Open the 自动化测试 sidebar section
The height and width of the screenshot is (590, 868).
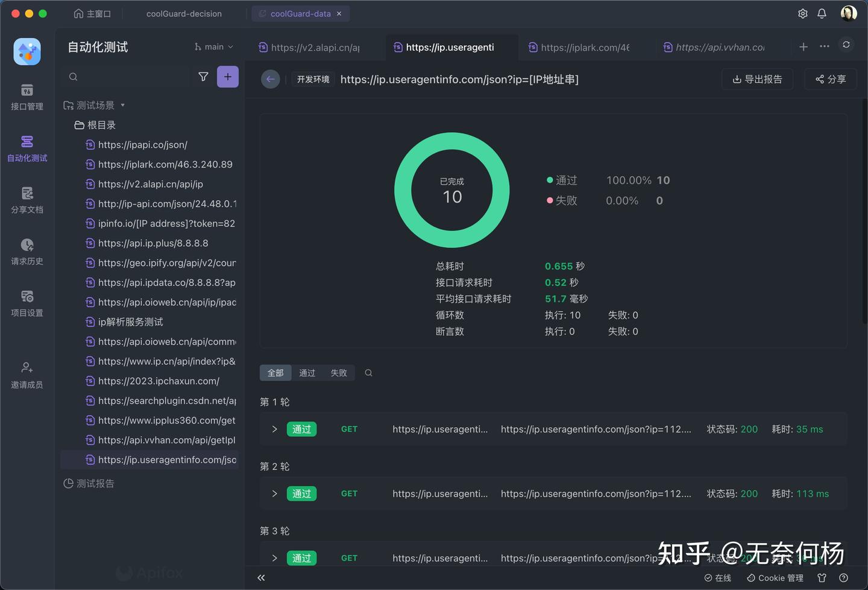tap(27, 149)
